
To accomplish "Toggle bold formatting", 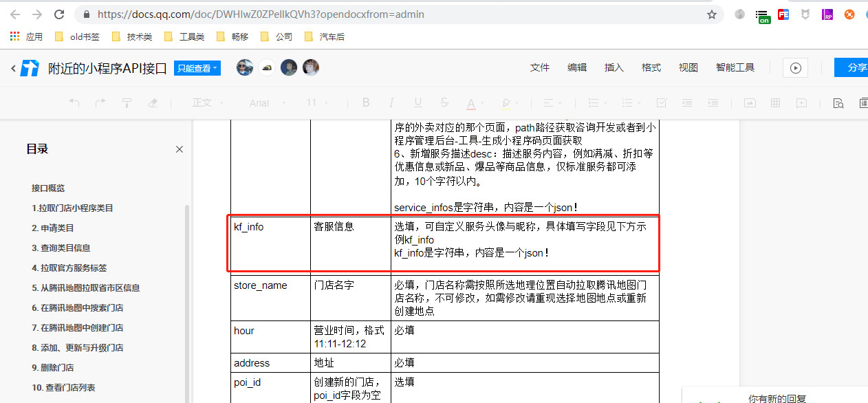I will (366, 102).
